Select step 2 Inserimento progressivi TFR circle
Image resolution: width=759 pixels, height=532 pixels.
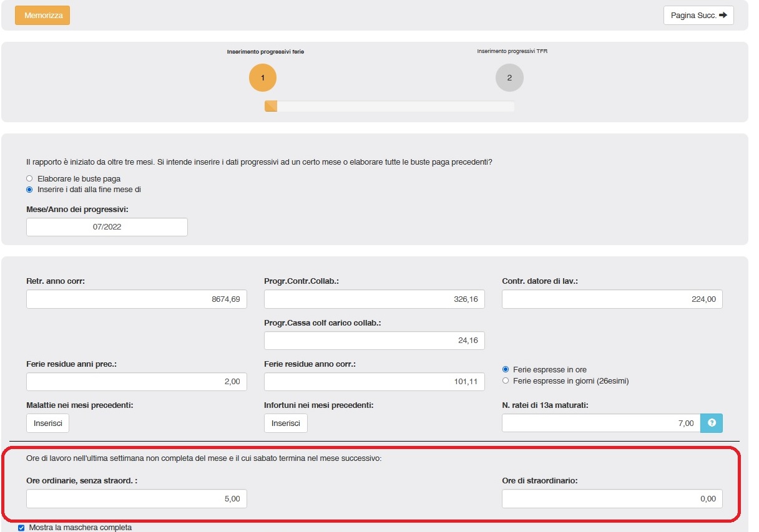pos(509,78)
